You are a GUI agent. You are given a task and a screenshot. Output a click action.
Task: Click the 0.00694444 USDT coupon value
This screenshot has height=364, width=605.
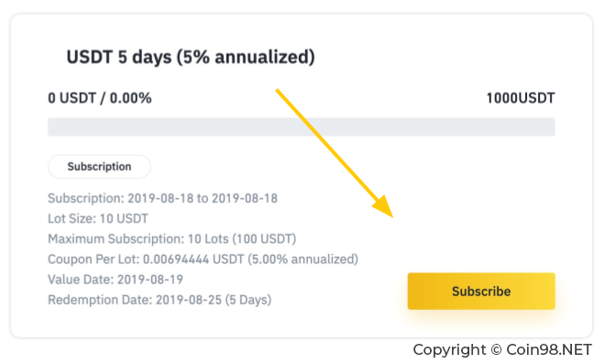(x=193, y=259)
